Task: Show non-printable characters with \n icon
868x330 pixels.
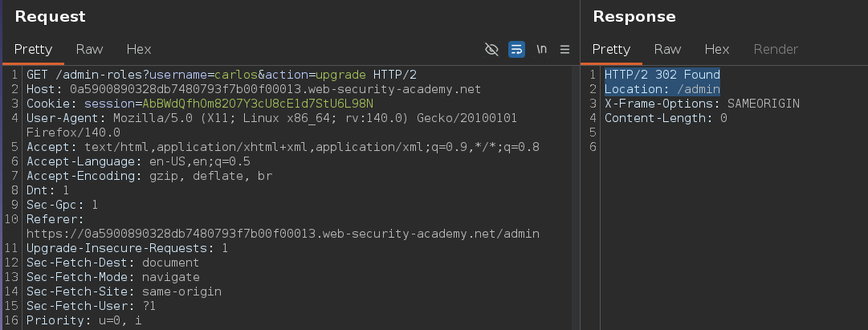Action: 541,49
